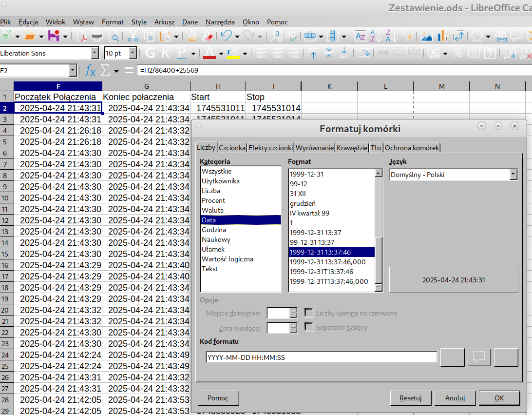Click the Print icon in toolbar
The image size is (532, 415).
97,36
